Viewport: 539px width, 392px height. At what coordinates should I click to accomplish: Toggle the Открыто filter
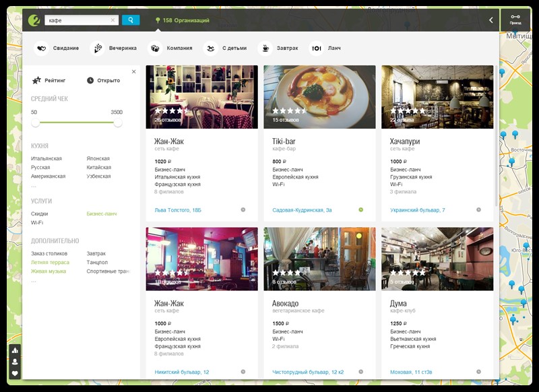103,81
